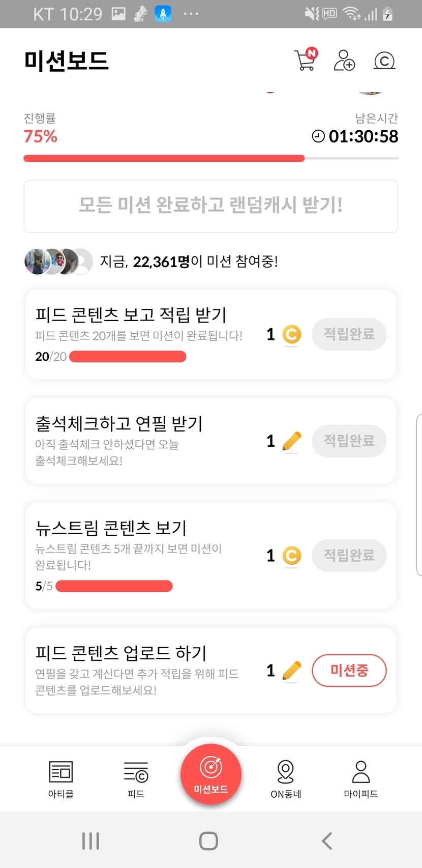The width and height of the screenshot is (422, 868).
Task: Open the 아티클 tab
Action: click(61, 778)
